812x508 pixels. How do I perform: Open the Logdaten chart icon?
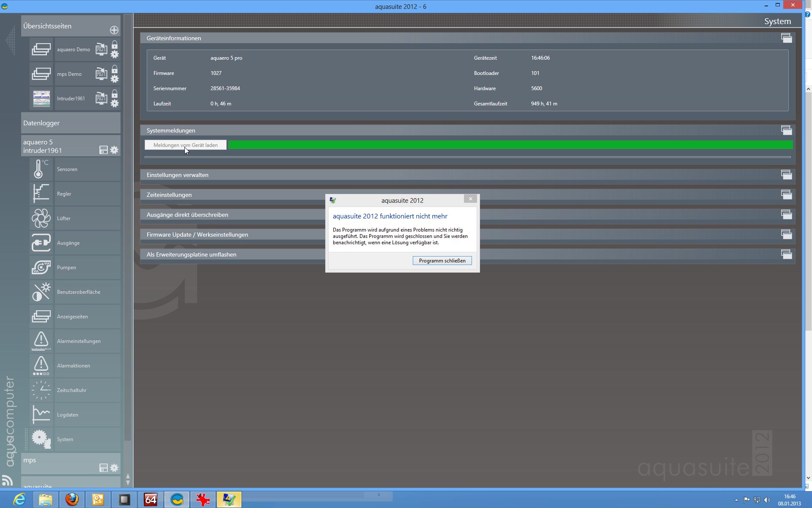point(41,415)
